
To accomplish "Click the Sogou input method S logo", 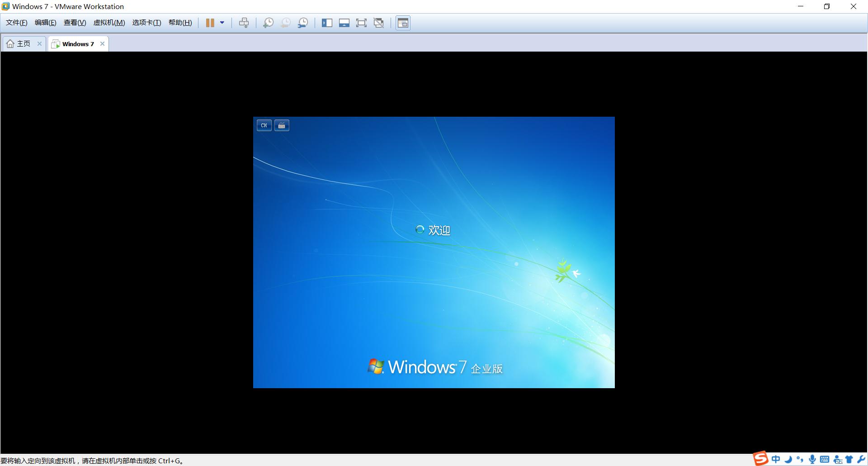I will pos(760,458).
